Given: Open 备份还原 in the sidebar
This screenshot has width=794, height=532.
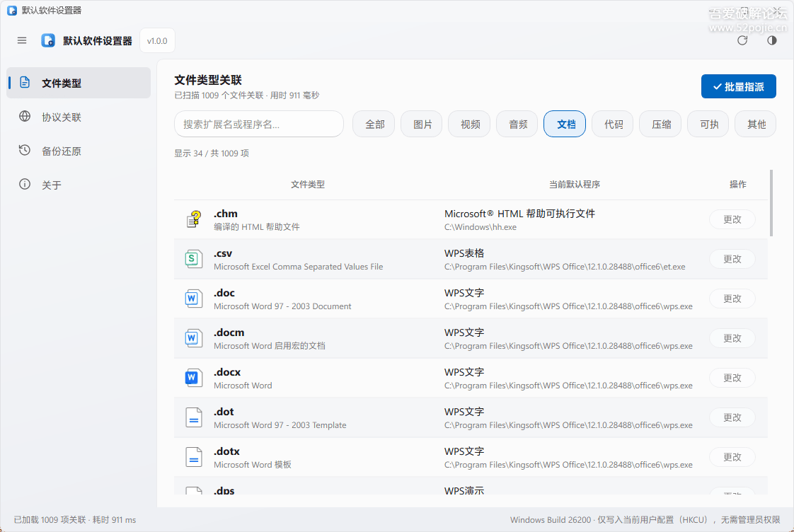Looking at the screenshot, I should pyautogui.click(x=79, y=151).
